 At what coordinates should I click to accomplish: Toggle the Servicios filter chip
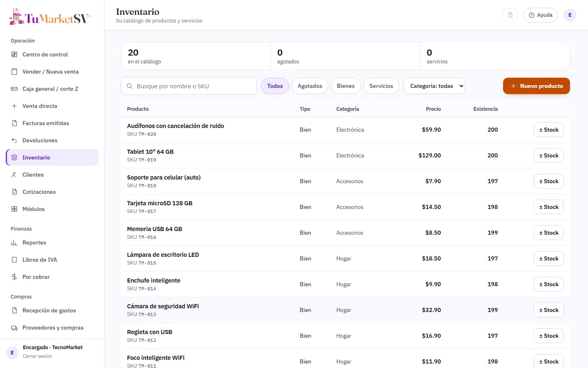(x=381, y=86)
